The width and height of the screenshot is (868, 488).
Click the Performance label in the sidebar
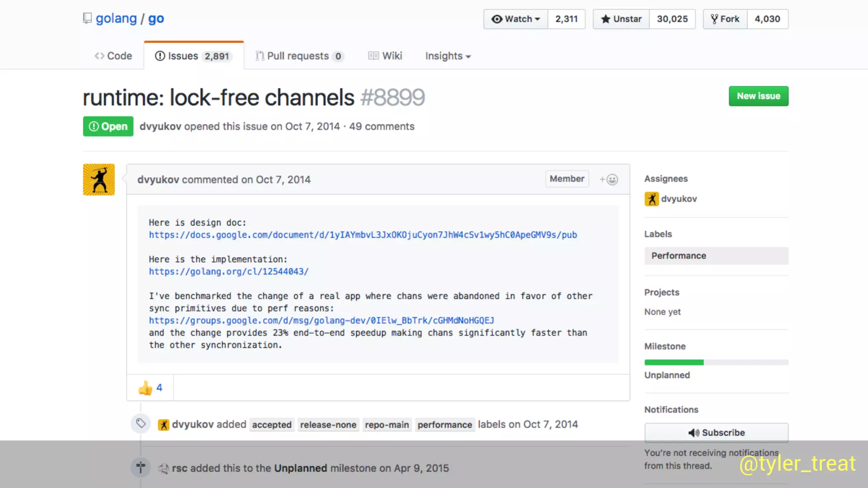tap(716, 256)
